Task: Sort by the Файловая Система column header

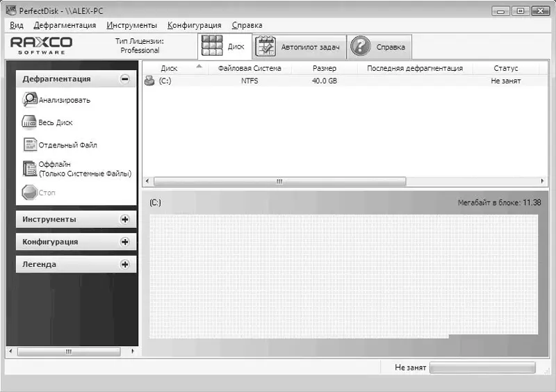Action: click(250, 68)
